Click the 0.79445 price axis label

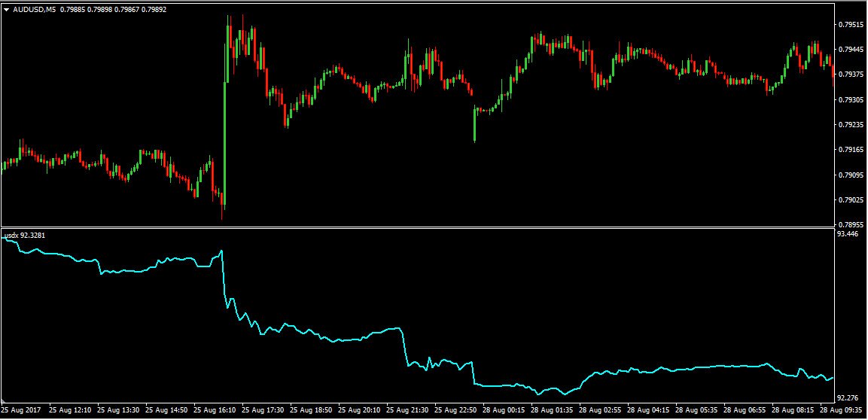pyautogui.click(x=850, y=50)
